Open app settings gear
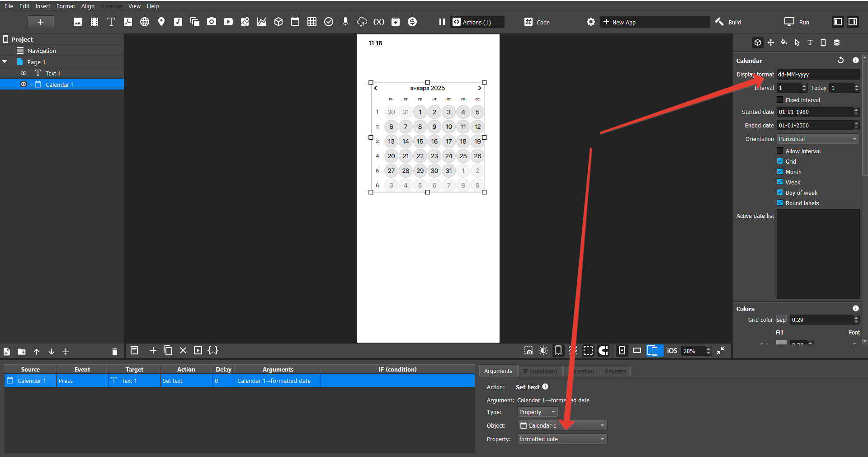The height and width of the screenshot is (457, 868). point(591,22)
